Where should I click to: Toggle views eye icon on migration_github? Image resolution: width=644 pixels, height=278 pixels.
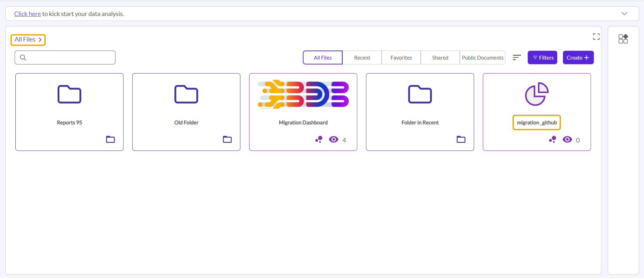point(567,140)
